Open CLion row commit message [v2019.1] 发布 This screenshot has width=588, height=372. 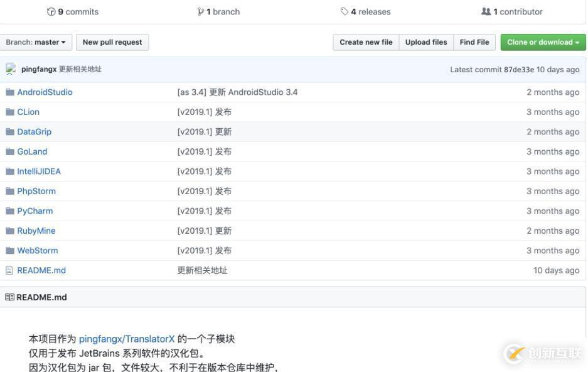pos(205,112)
